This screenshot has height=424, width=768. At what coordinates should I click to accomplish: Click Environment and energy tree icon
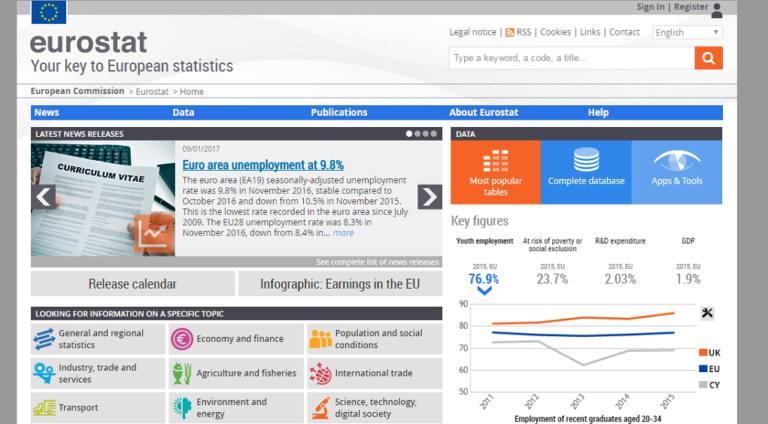pyautogui.click(x=182, y=407)
